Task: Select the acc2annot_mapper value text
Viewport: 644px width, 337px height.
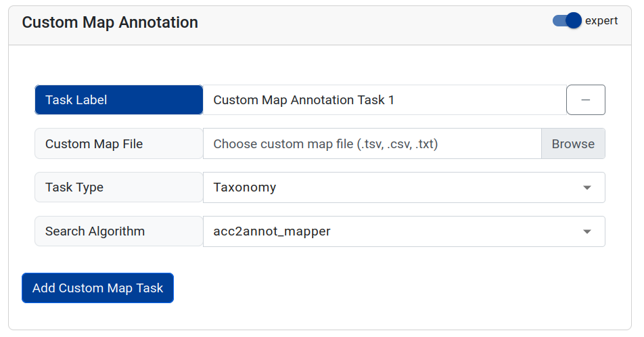Action: 271,231
